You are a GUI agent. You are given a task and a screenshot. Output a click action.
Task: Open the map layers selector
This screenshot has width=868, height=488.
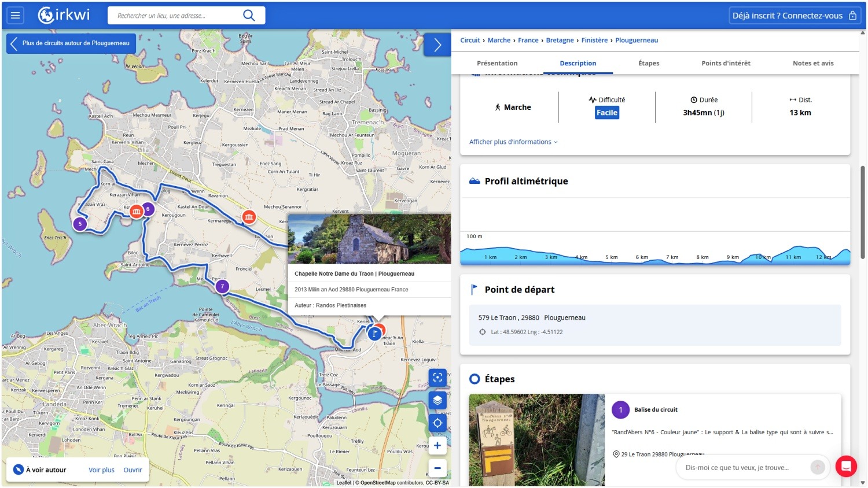(437, 400)
